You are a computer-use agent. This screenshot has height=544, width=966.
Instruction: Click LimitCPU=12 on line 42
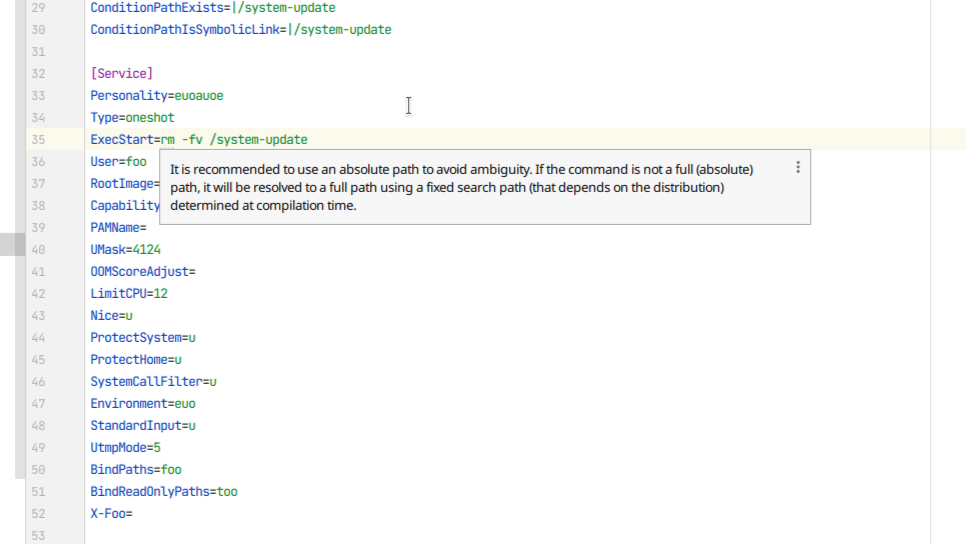[x=129, y=293]
